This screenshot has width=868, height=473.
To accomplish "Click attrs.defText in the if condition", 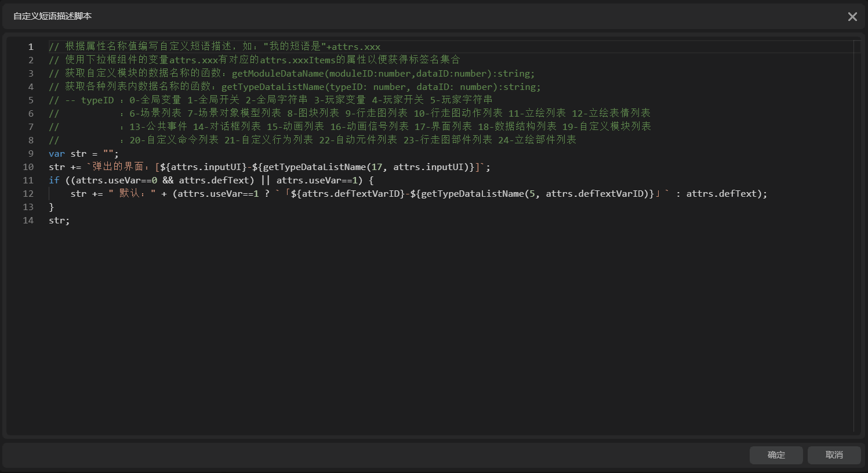I will click(214, 180).
